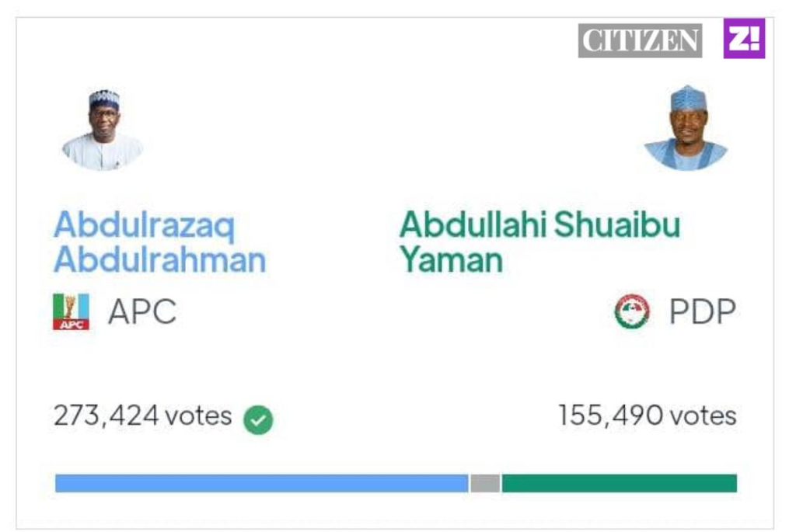Click the APC candidate's embroidered cap
Image resolution: width=796 pixels, height=532 pixels.
[103, 99]
